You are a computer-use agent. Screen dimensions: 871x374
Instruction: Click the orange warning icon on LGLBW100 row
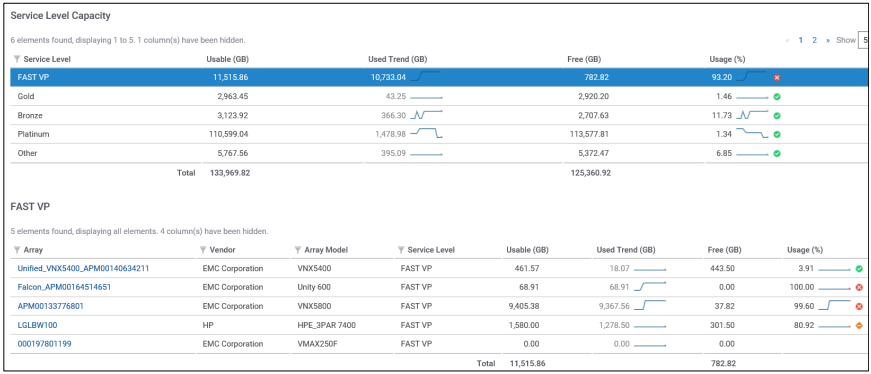[859, 325]
